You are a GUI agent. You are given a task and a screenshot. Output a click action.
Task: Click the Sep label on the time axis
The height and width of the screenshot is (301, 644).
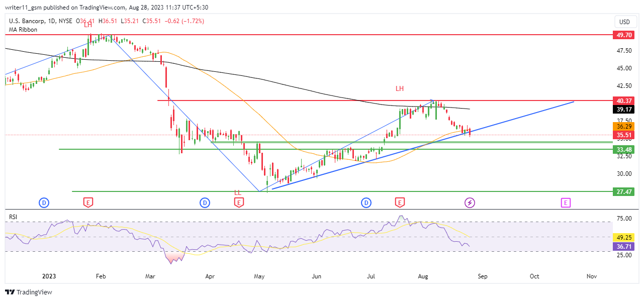pyautogui.click(x=482, y=276)
